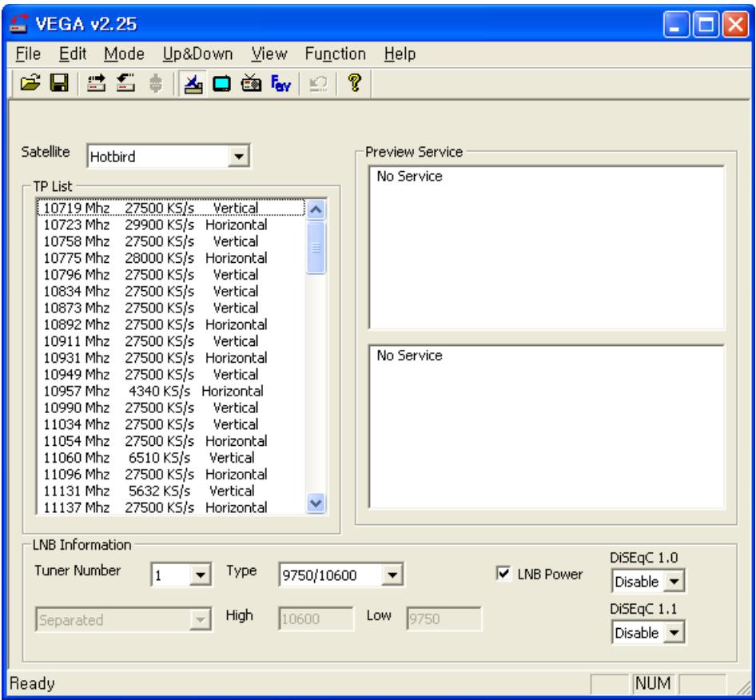
Task: Switch to TV channel mode icon
Action: tap(221, 83)
